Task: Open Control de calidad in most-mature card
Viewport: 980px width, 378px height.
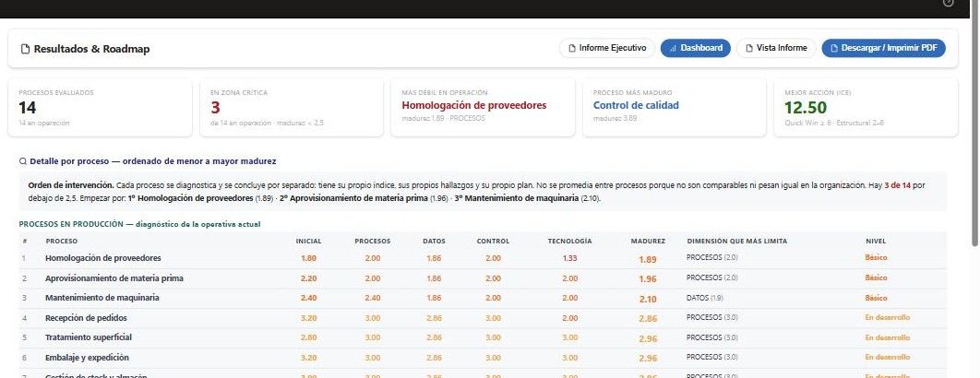Action: 636,106
